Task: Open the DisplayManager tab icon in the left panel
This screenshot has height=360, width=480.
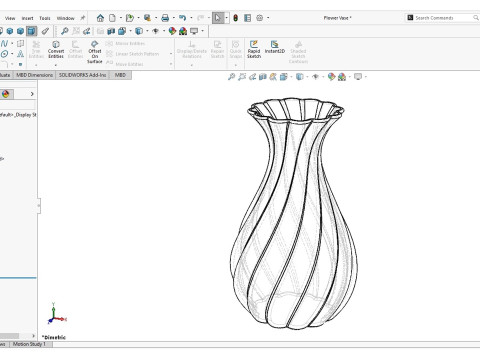Action: pyautogui.click(x=5, y=94)
